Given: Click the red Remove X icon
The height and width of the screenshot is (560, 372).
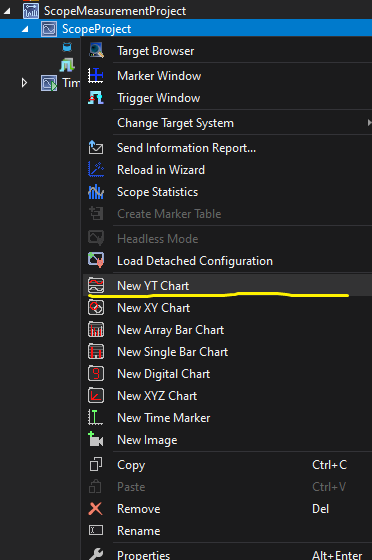Looking at the screenshot, I should point(95,509).
